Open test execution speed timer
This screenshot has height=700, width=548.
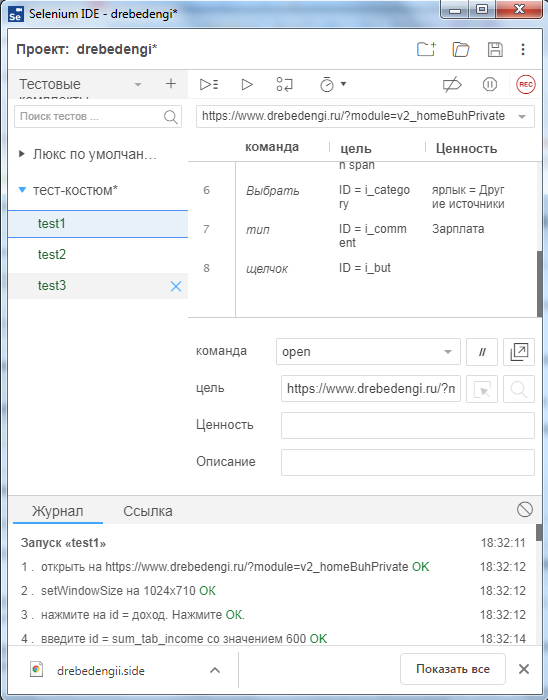tap(327, 84)
